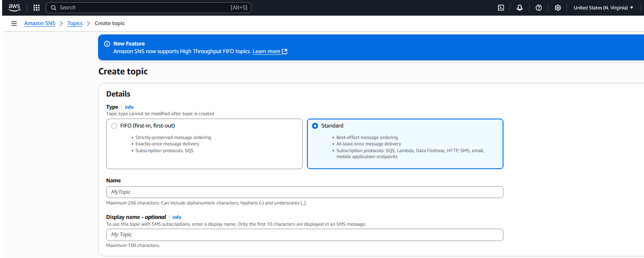Click the info icon in New Feature banner
The image size is (644, 258).
click(x=107, y=44)
